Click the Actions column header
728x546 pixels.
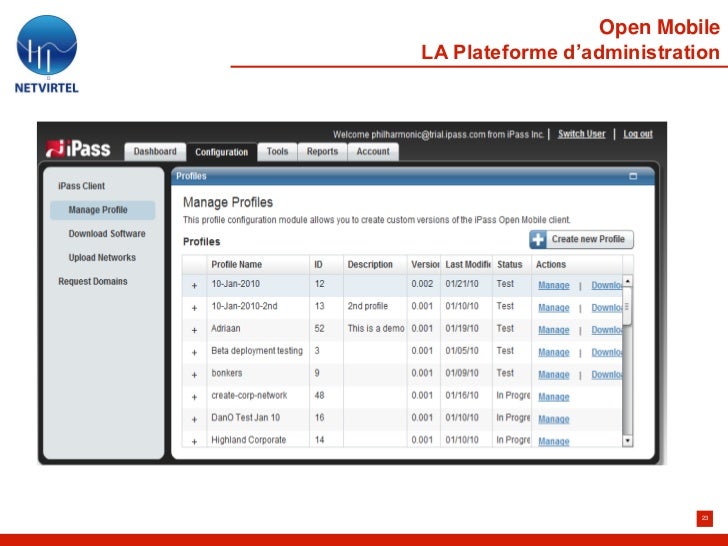coord(577,265)
